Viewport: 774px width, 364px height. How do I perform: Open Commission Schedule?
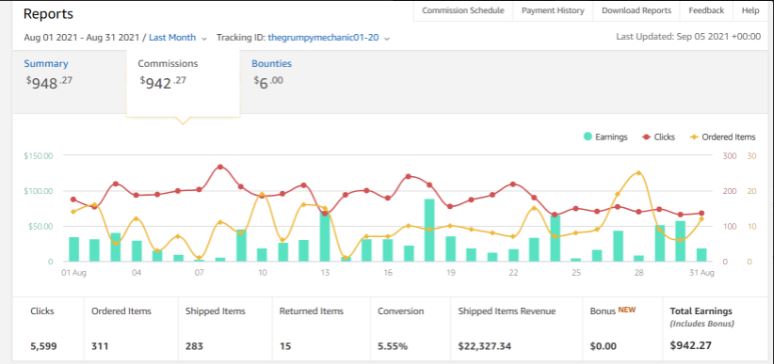463,10
